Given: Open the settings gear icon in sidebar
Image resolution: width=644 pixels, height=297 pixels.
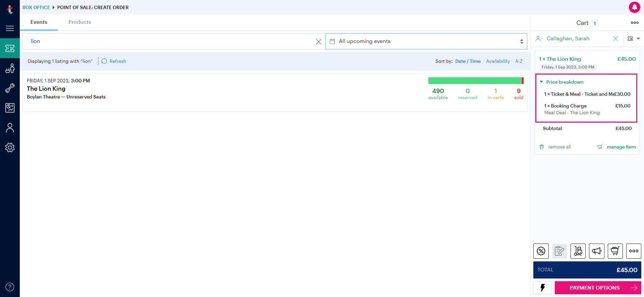Looking at the screenshot, I should click(x=10, y=147).
